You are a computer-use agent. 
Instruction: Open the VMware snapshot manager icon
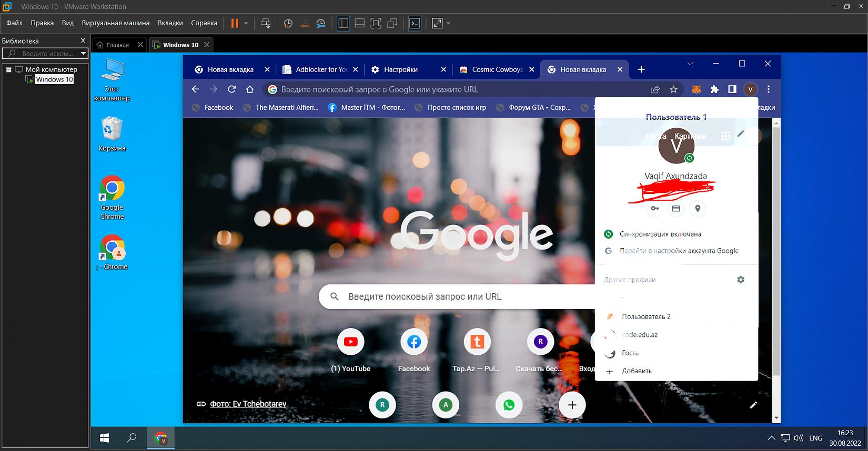point(321,23)
